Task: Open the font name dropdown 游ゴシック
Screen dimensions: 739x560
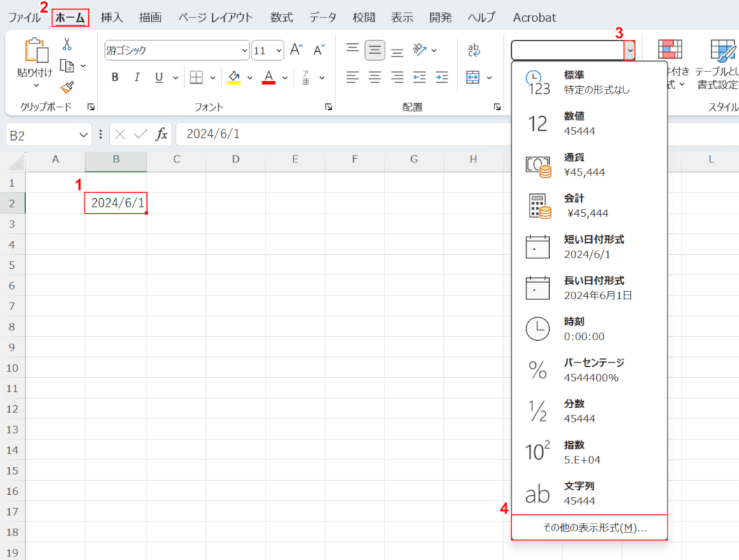Action: point(244,50)
